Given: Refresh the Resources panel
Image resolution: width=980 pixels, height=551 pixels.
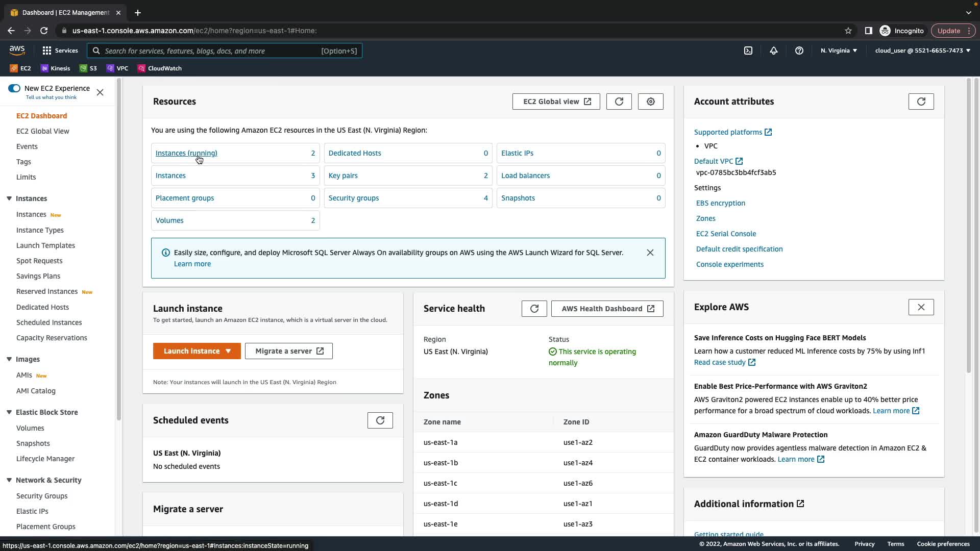Looking at the screenshot, I should tap(619, 102).
